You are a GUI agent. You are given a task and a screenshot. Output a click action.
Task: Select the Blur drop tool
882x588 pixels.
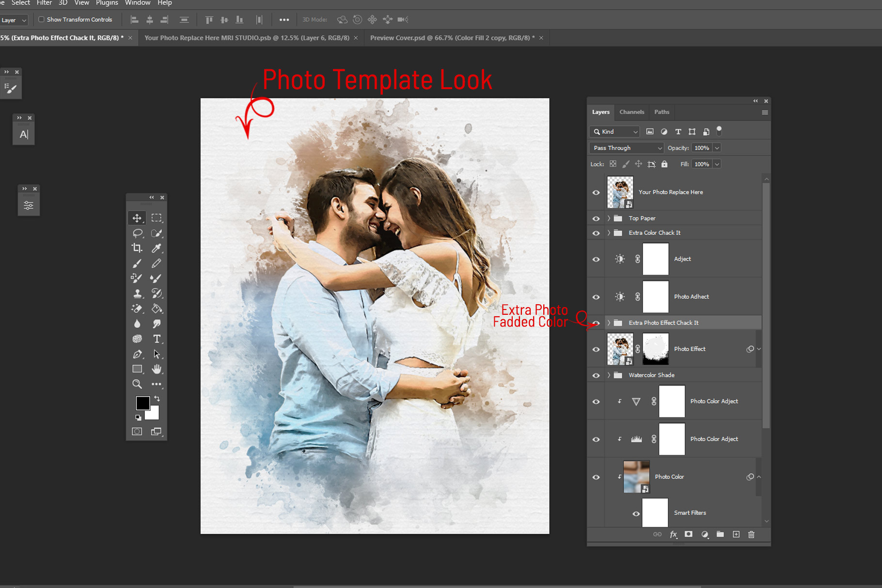pyautogui.click(x=137, y=324)
